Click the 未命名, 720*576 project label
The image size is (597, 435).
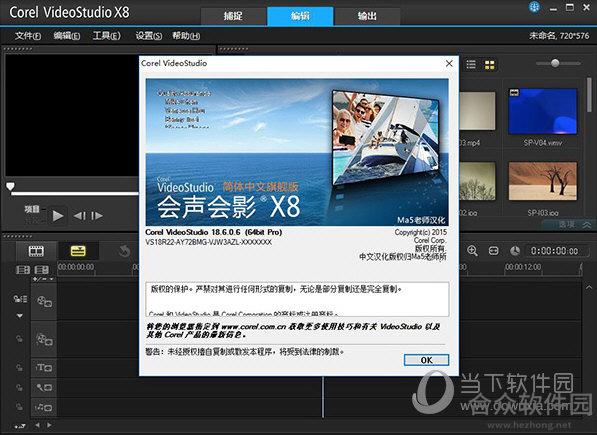[x=559, y=36]
